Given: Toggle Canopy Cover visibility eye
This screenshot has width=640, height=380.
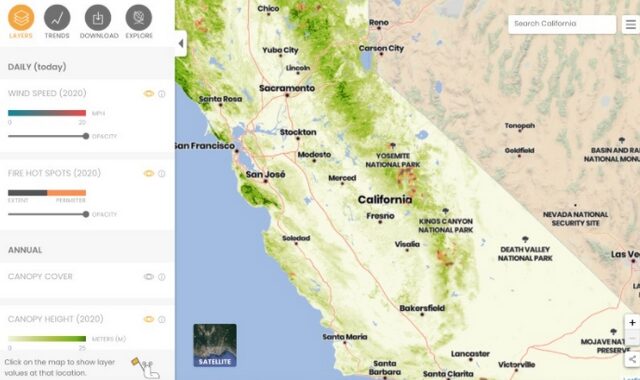Looking at the screenshot, I should pyautogui.click(x=149, y=277).
